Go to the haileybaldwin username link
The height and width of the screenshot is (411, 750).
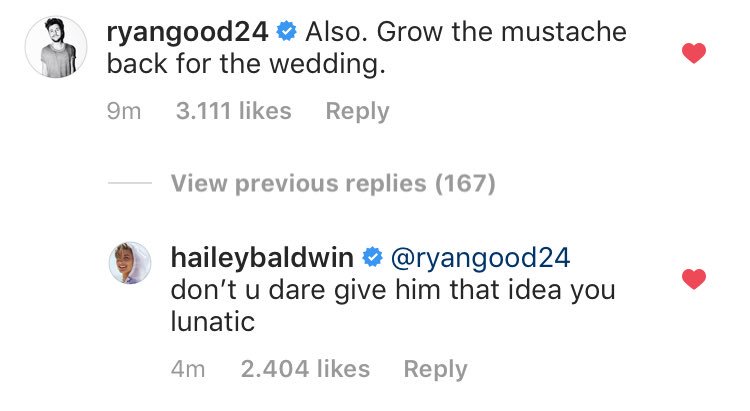(264, 258)
